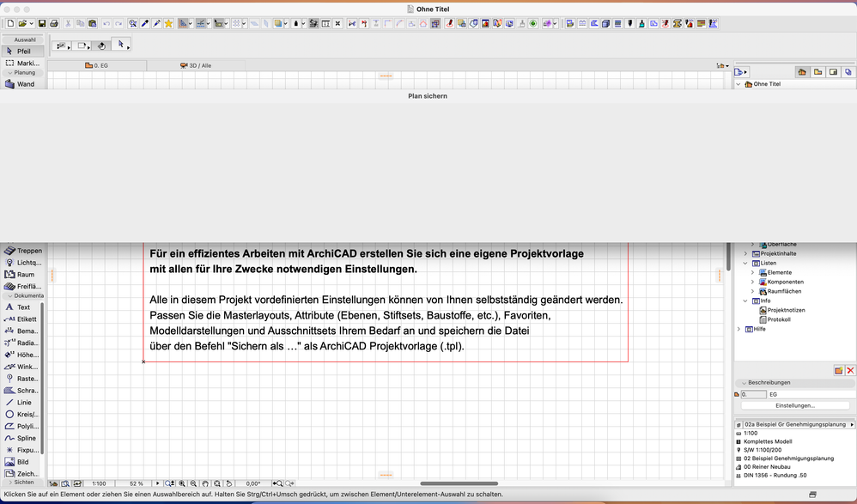The image size is (857, 504).
Task: Open Favorites with the yellow star icon
Action: (169, 23)
